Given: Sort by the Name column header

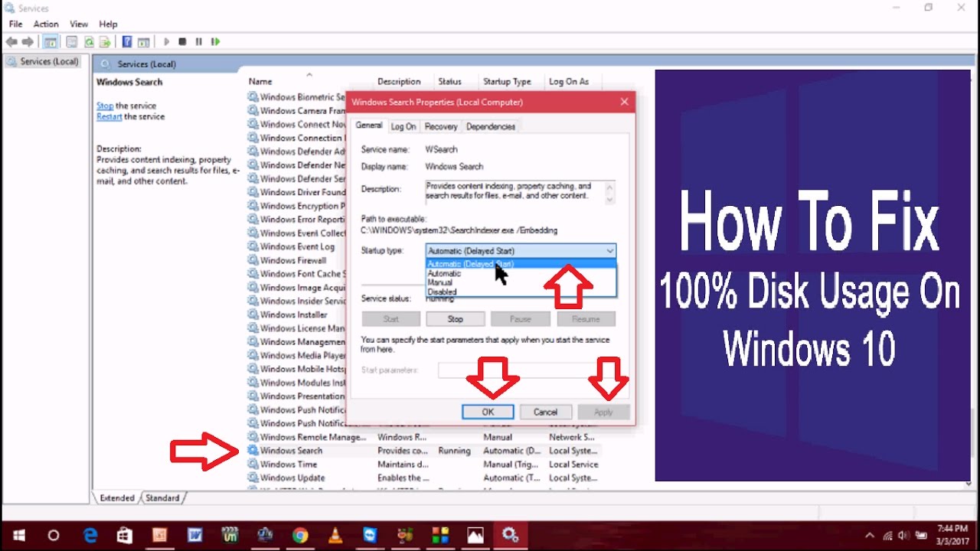Looking at the screenshot, I should tap(260, 81).
